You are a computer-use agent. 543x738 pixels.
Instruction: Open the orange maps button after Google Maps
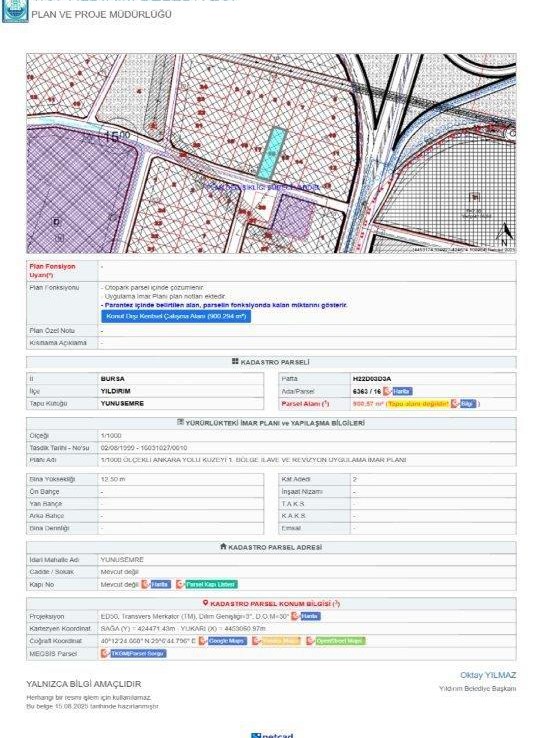click(280, 641)
